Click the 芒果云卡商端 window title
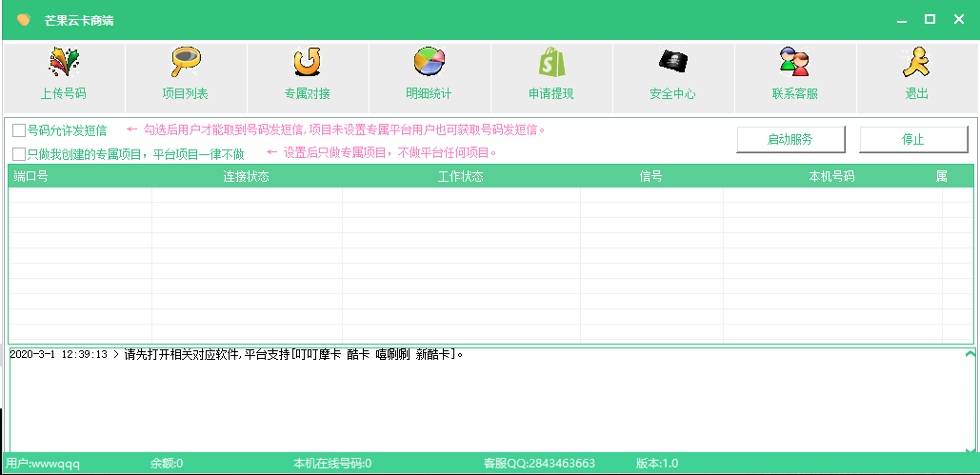This screenshot has width=980, height=475. click(x=79, y=21)
